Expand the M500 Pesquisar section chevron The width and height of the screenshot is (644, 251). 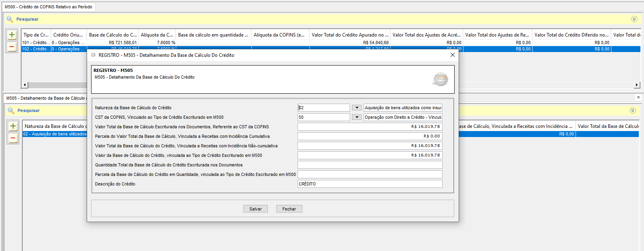pyautogui.click(x=634, y=19)
